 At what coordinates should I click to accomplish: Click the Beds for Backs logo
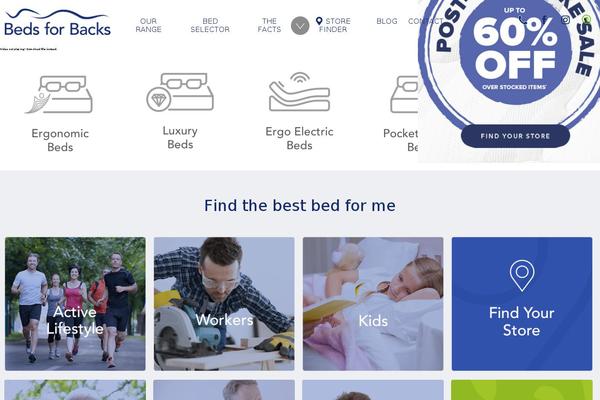pos(57,23)
